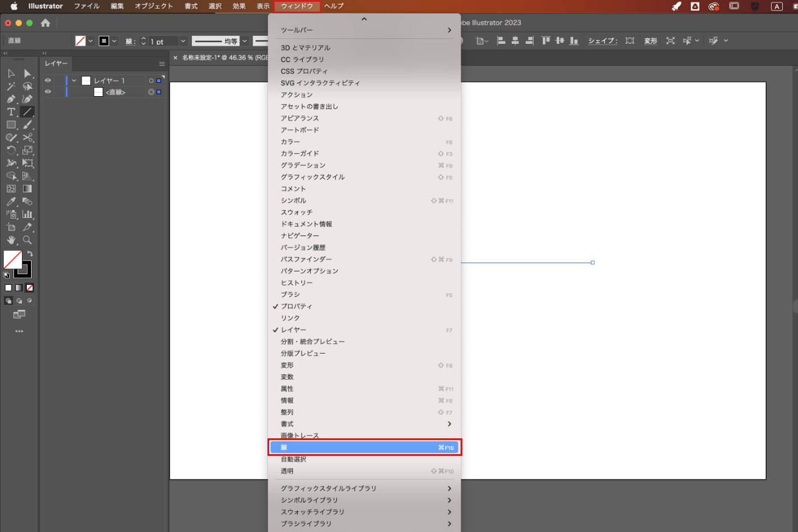The image size is (798, 532).
Task: Select the Artboard tool
Action: click(11, 227)
